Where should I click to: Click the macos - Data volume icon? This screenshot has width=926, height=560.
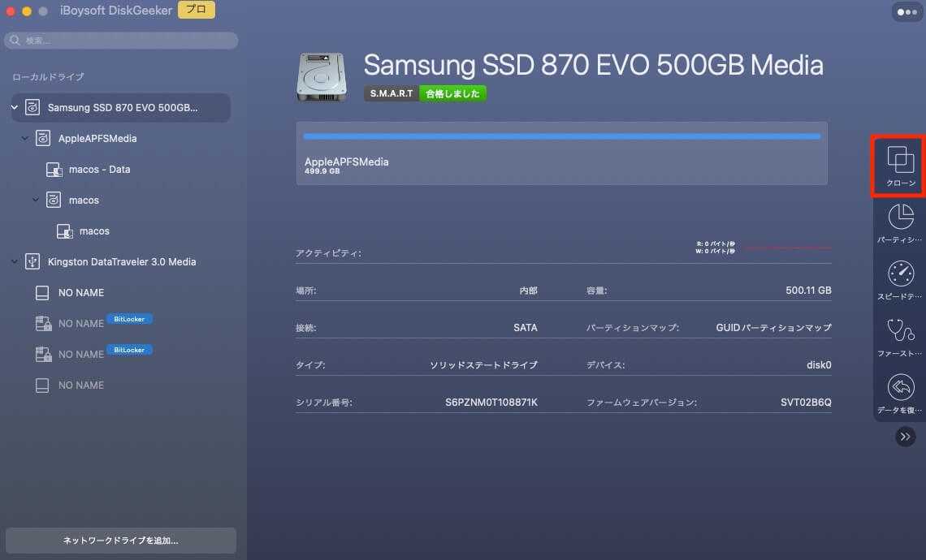(54, 170)
